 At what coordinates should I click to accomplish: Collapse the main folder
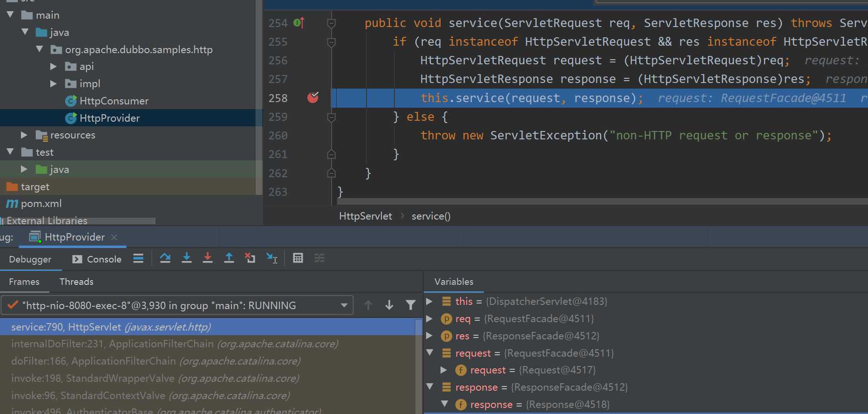coord(10,15)
